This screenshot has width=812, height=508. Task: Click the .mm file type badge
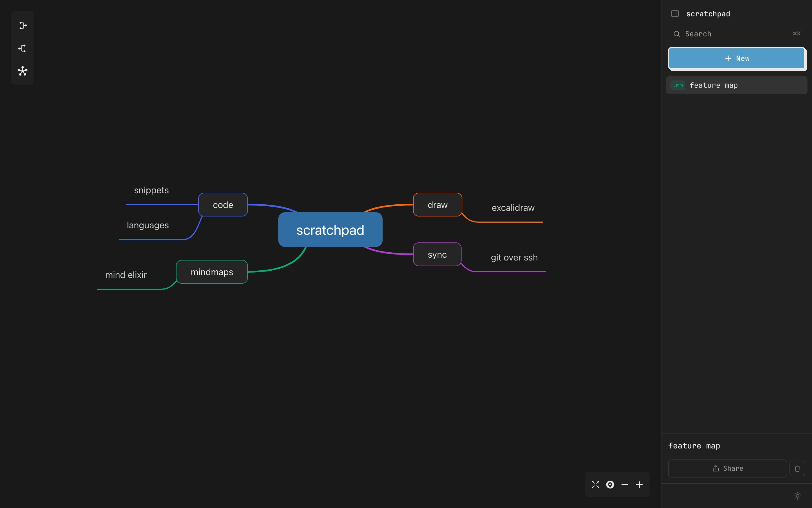[x=678, y=85]
